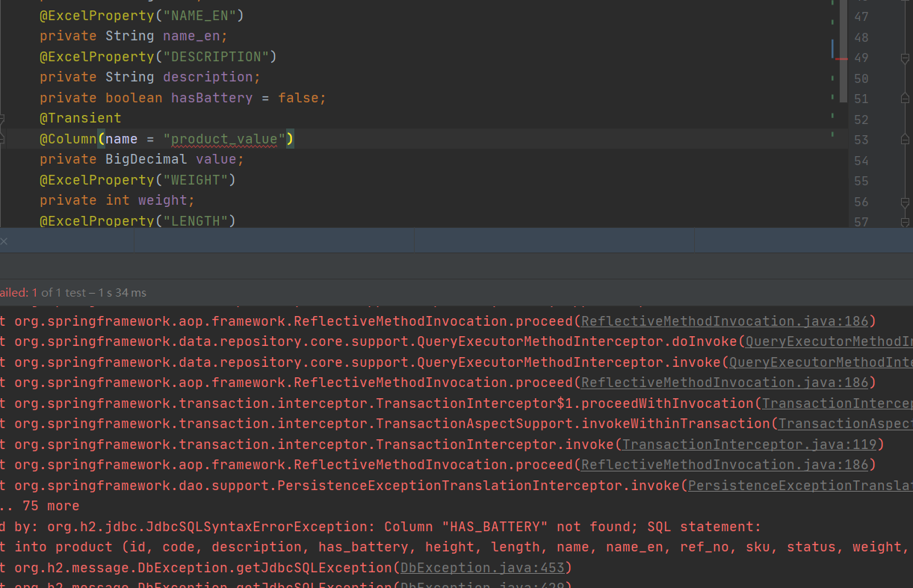Follow the source link on the doInvoke line
Screen dimensions: 913x588
tap(828, 341)
